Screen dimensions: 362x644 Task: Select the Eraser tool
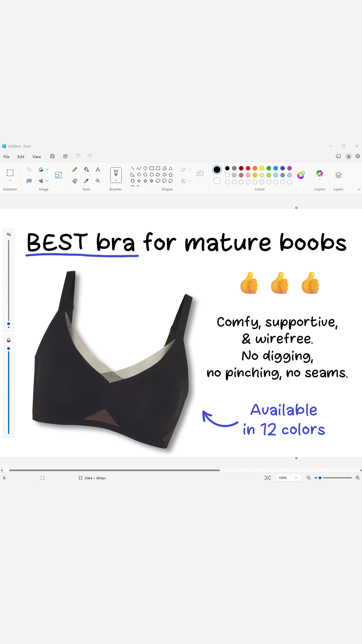pyautogui.click(x=75, y=181)
